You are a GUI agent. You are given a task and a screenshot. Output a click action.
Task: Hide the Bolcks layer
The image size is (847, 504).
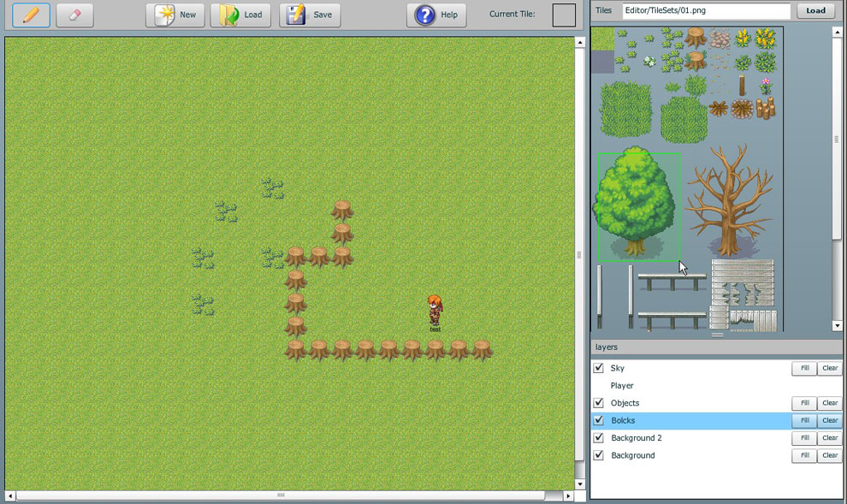pos(599,420)
